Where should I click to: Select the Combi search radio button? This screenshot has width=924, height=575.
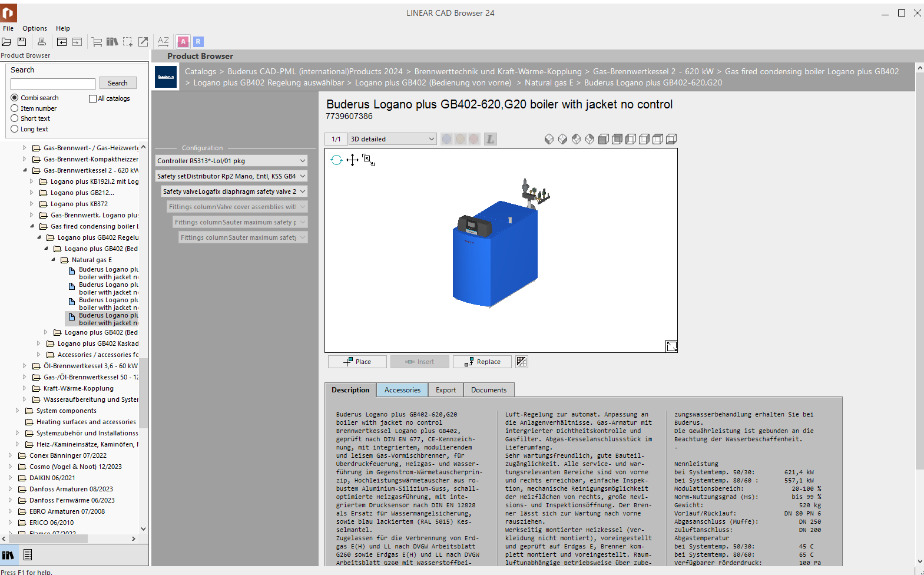(x=15, y=98)
